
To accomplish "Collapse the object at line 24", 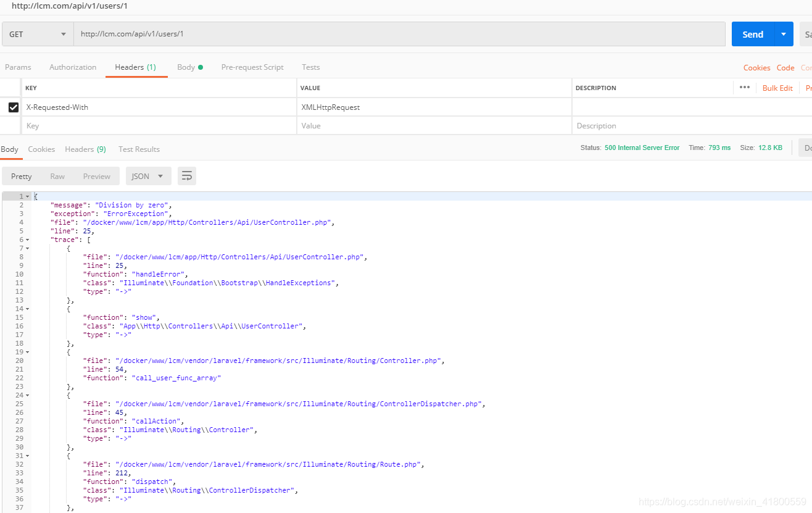I will pos(27,395).
